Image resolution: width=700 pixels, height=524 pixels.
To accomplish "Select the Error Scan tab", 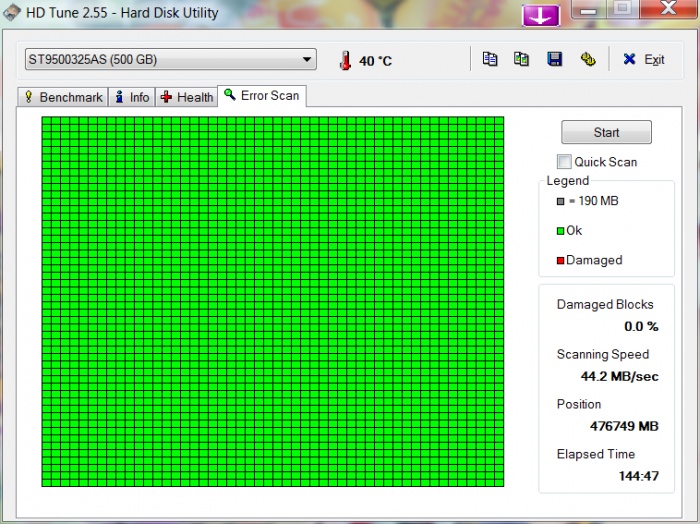I will pos(262,96).
